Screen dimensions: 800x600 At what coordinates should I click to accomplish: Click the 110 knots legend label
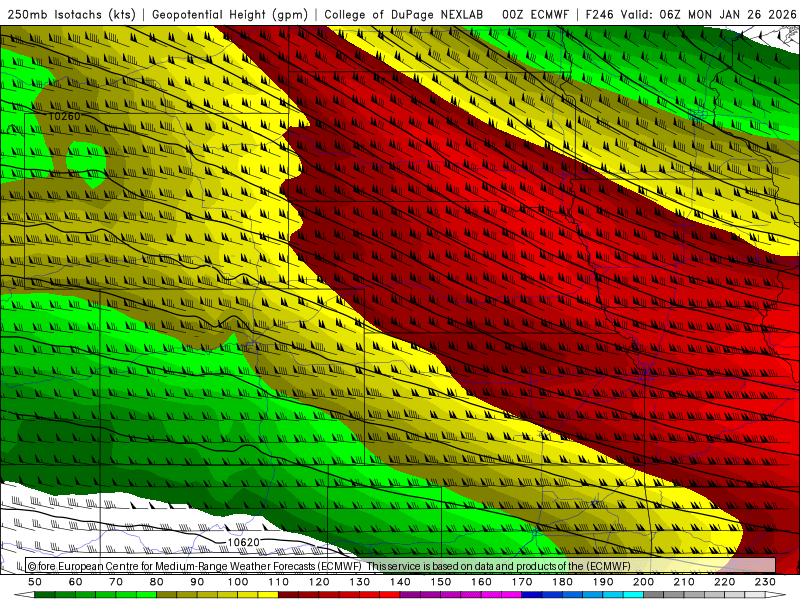279,582
